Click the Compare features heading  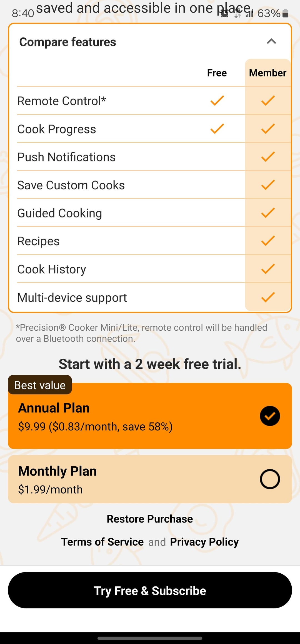click(x=67, y=42)
